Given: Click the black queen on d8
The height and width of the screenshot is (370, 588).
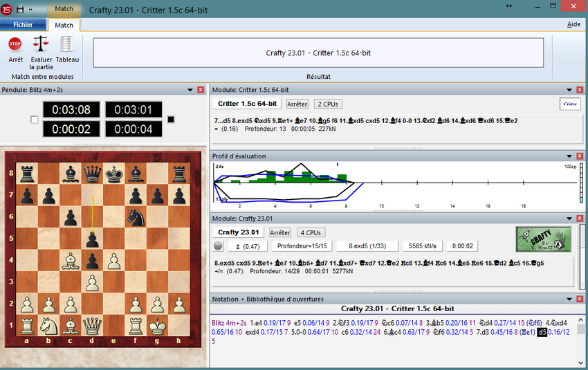Looking at the screenshot, I should click(x=92, y=174).
